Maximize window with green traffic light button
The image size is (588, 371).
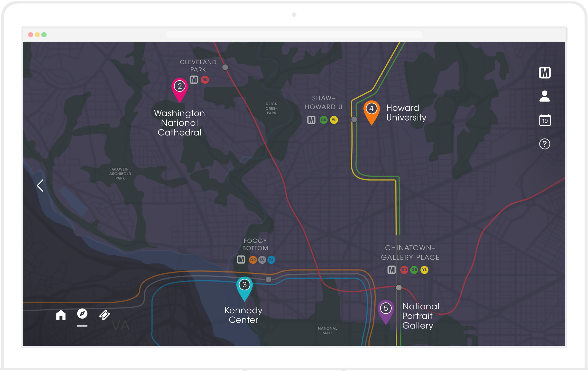(x=44, y=35)
